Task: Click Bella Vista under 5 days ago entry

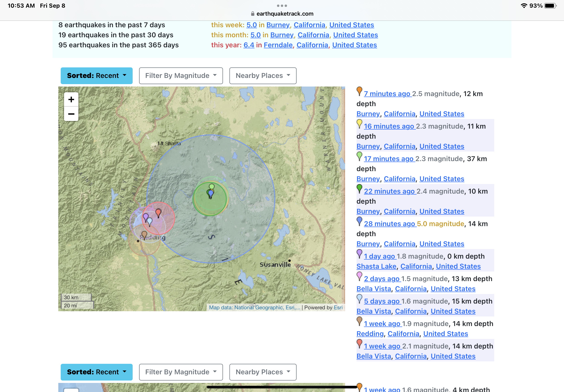Action: (374, 311)
